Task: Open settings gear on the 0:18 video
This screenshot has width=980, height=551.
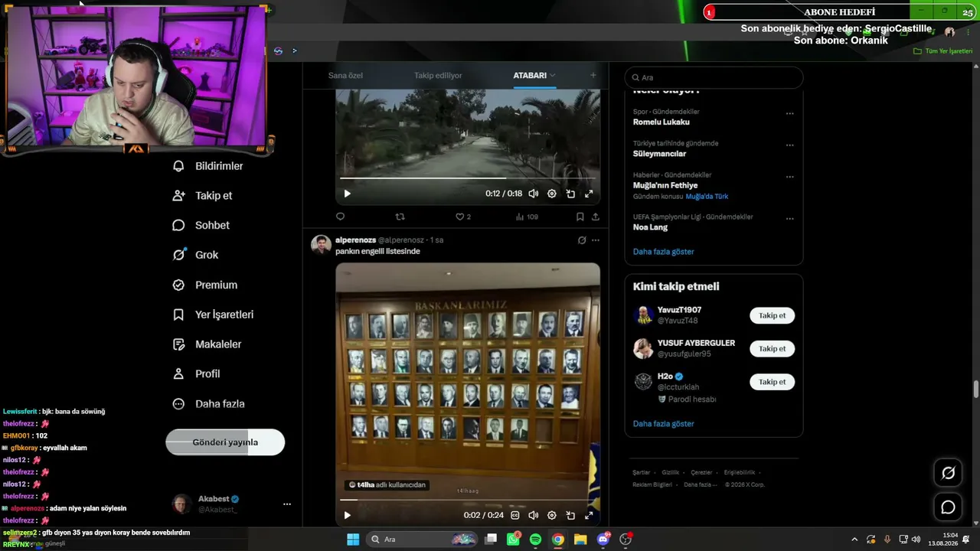Action: click(552, 194)
